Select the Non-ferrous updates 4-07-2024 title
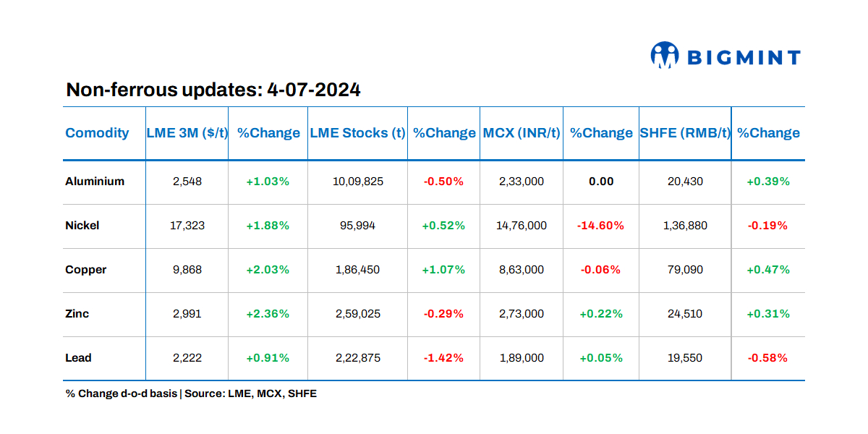The width and height of the screenshot is (868, 434). pos(213,90)
